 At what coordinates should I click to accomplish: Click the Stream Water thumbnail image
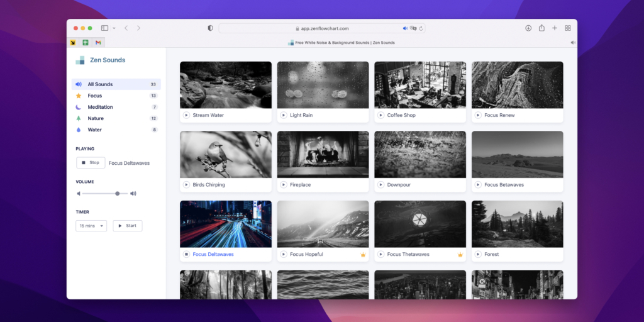(x=226, y=85)
